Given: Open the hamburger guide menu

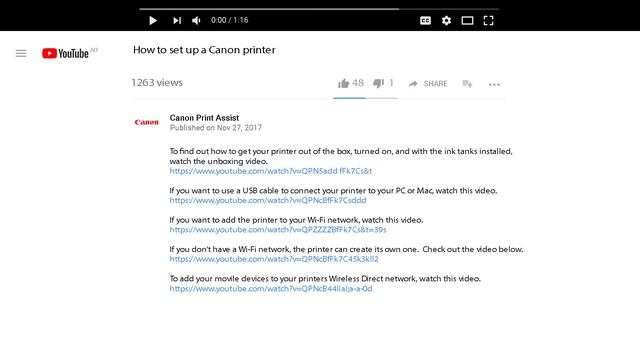Looking at the screenshot, I should tap(21, 53).
